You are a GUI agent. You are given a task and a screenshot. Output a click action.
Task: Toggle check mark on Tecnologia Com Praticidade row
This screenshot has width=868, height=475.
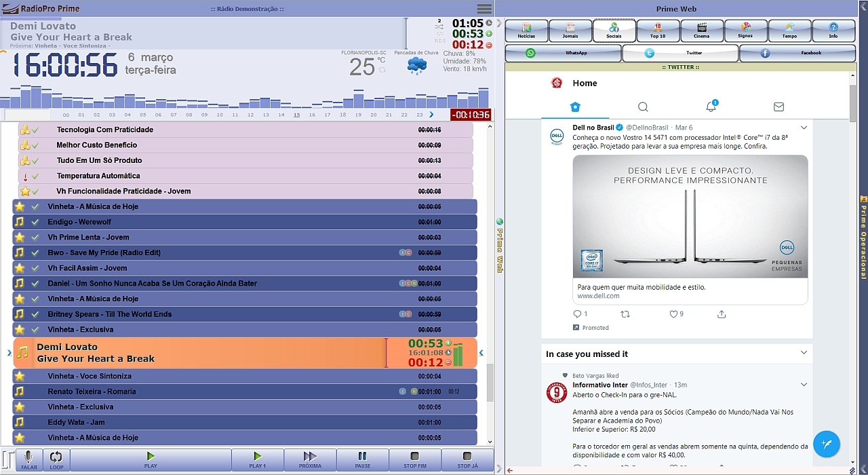point(35,130)
